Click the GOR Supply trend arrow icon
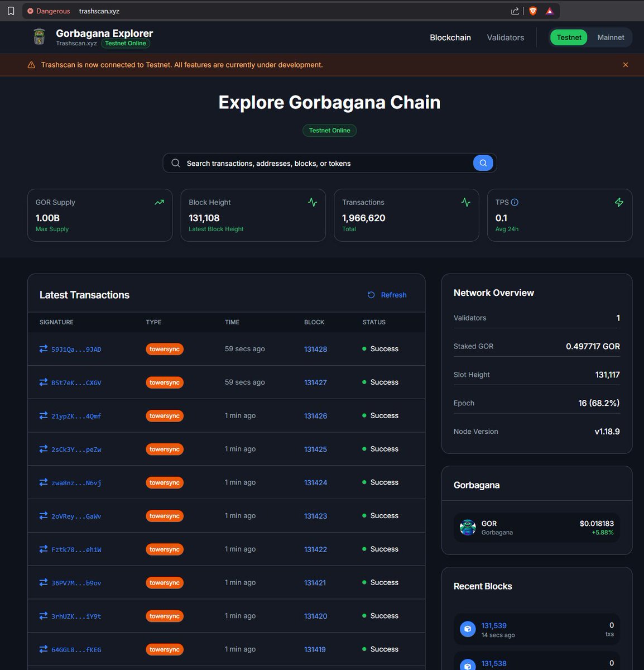This screenshot has height=670, width=644. click(x=160, y=202)
